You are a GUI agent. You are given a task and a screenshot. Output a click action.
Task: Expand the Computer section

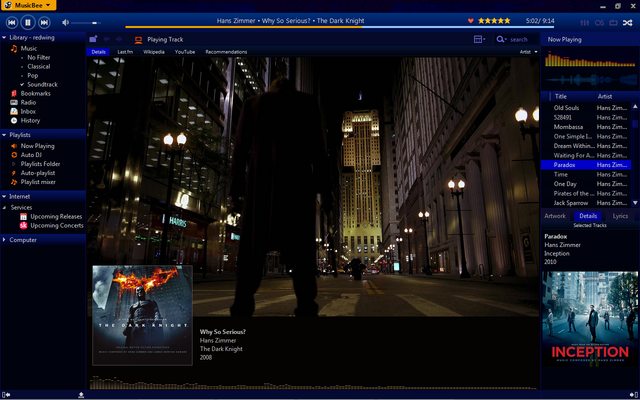pyautogui.click(x=4, y=240)
